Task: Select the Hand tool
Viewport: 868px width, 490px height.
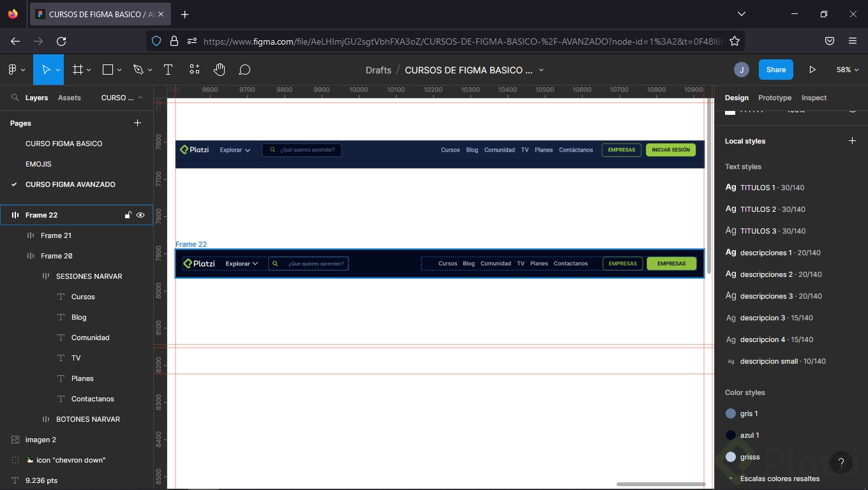Action: click(219, 70)
